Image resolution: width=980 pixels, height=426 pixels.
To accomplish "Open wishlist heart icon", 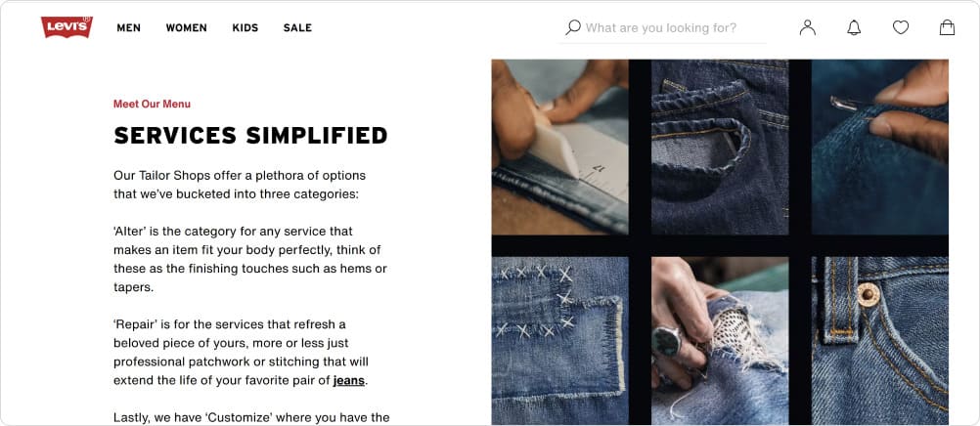I will point(901,27).
